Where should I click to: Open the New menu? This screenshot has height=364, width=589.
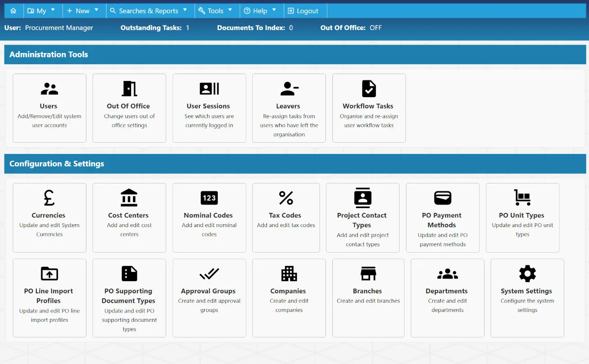click(82, 11)
